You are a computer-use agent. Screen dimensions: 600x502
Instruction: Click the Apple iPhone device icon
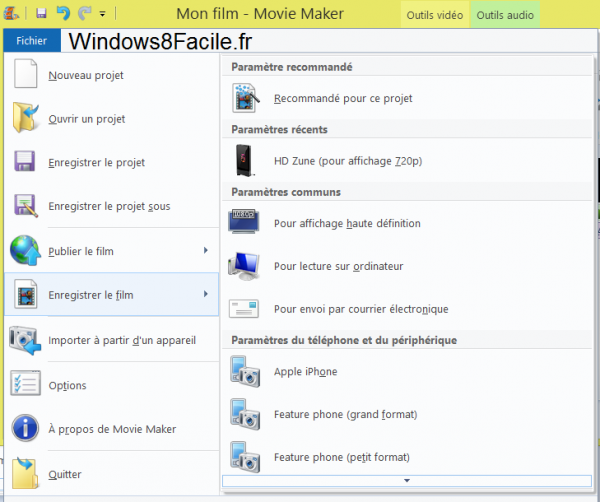click(x=245, y=372)
